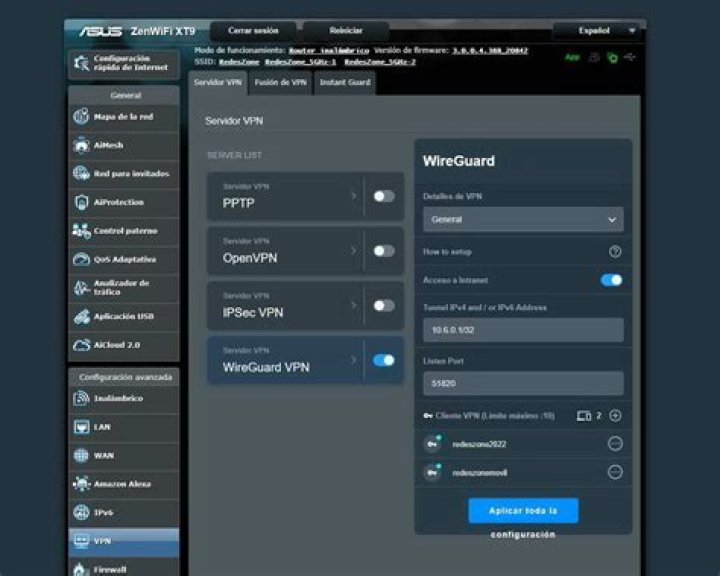Screen dimensions: 720x576
Task: Add a new VPN client with plus icon
Action: [x=615, y=415]
